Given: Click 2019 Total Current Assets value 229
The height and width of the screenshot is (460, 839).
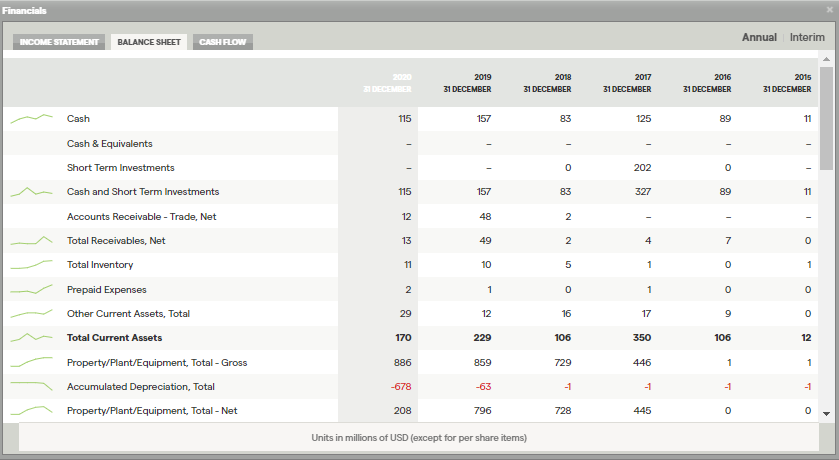Looking at the screenshot, I should (482, 338).
